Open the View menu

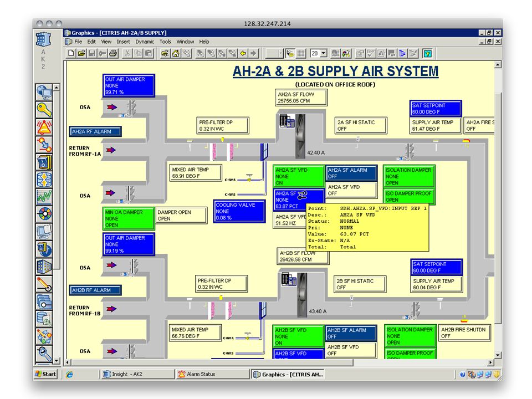pos(106,42)
